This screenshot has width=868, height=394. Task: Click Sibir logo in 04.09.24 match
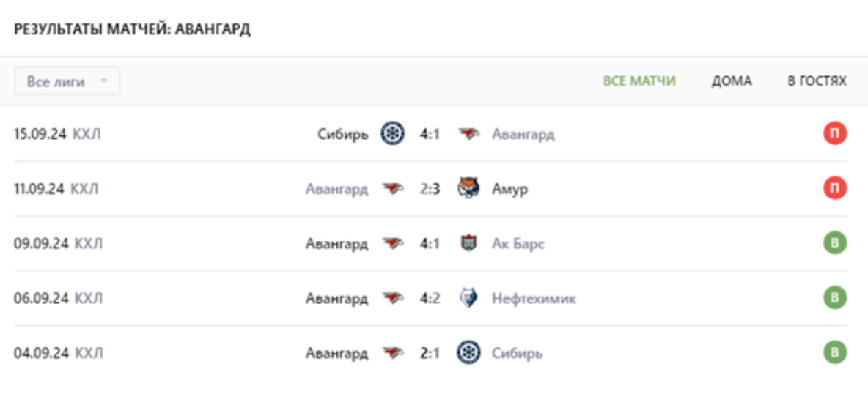[469, 354]
